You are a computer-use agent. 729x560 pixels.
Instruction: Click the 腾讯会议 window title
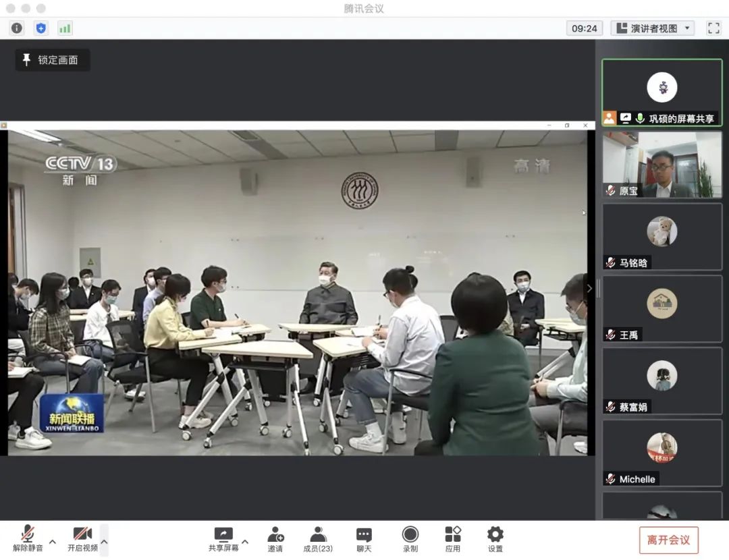[364, 8]
